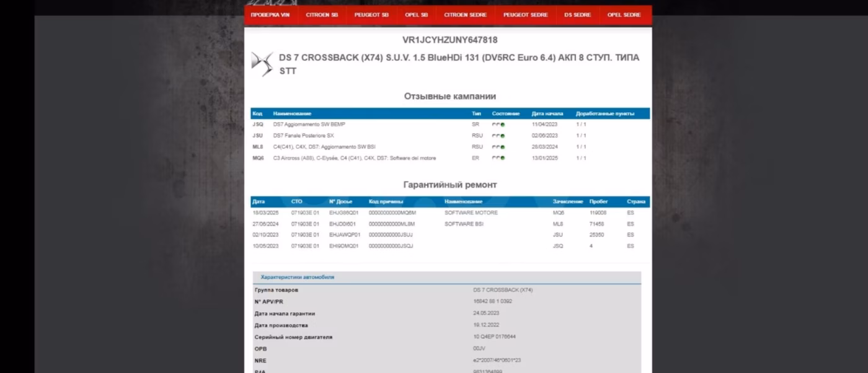The image size is (868, 373).
Task: Open the DS SEDRE menu item
Action: click(577, 15)
